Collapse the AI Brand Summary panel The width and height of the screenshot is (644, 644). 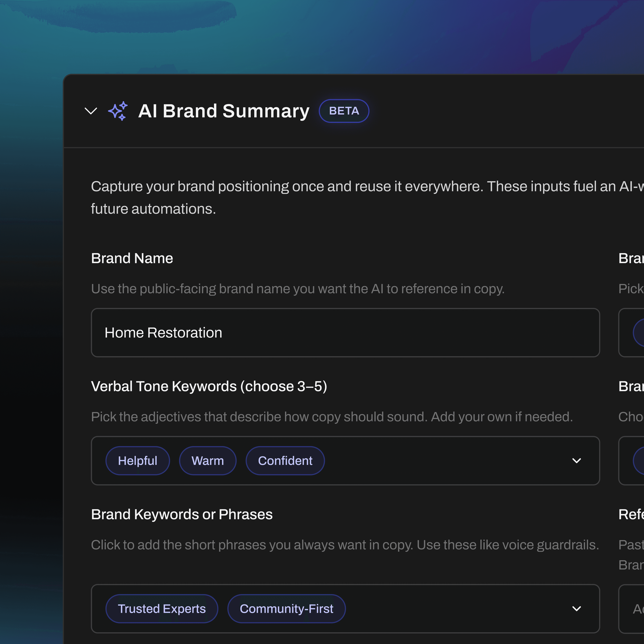[x=91, y=111]
